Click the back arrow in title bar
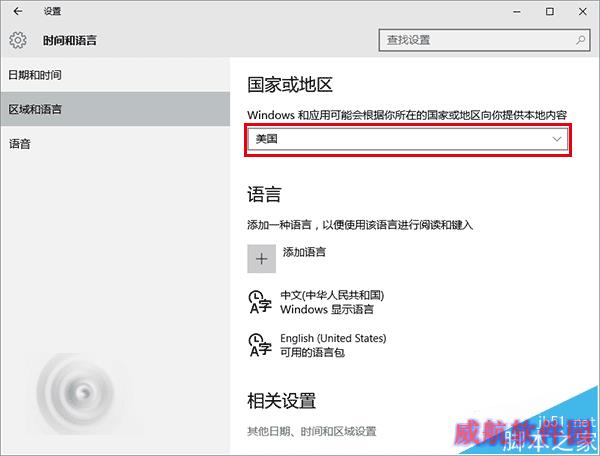Image resolution: width=600 pixels, height=456 pixels. tap(18, 11)
